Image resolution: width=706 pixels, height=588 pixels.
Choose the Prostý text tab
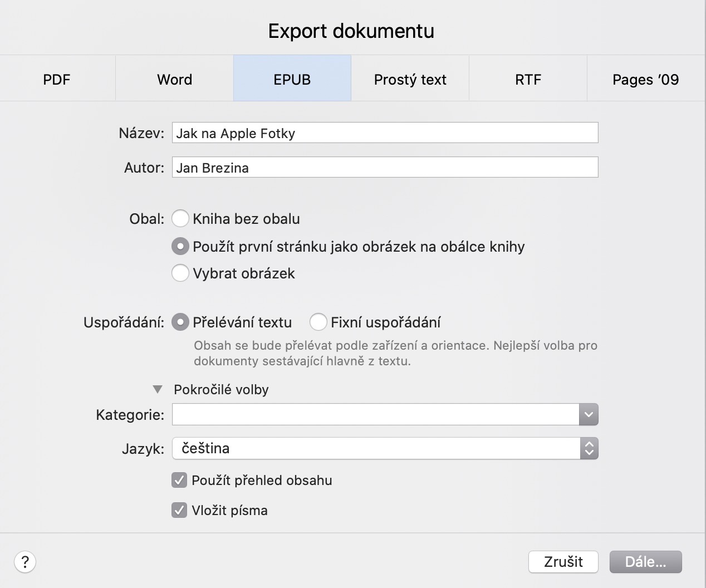(x=410, y=79)
